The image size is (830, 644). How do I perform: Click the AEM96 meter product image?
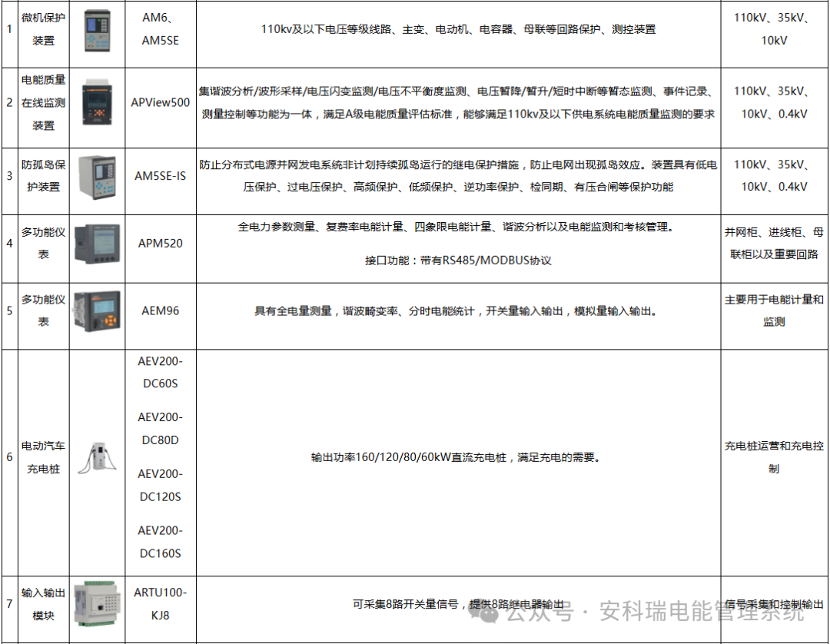coord(98,311)
